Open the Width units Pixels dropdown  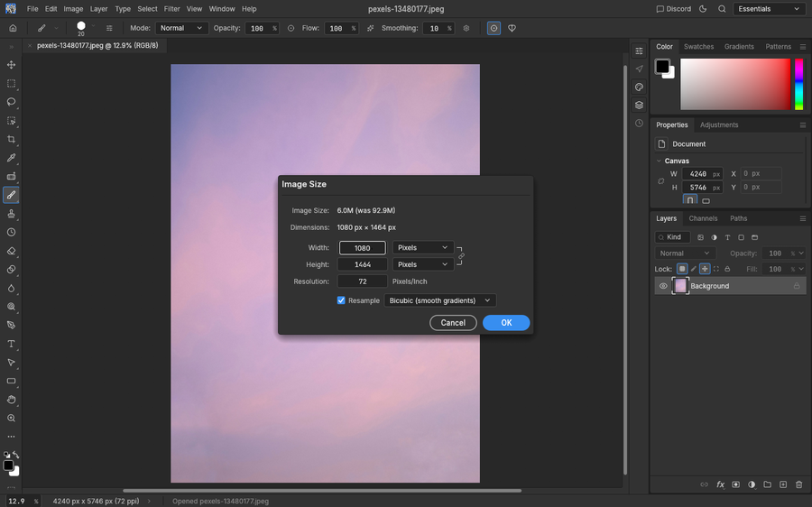[423, 247]
